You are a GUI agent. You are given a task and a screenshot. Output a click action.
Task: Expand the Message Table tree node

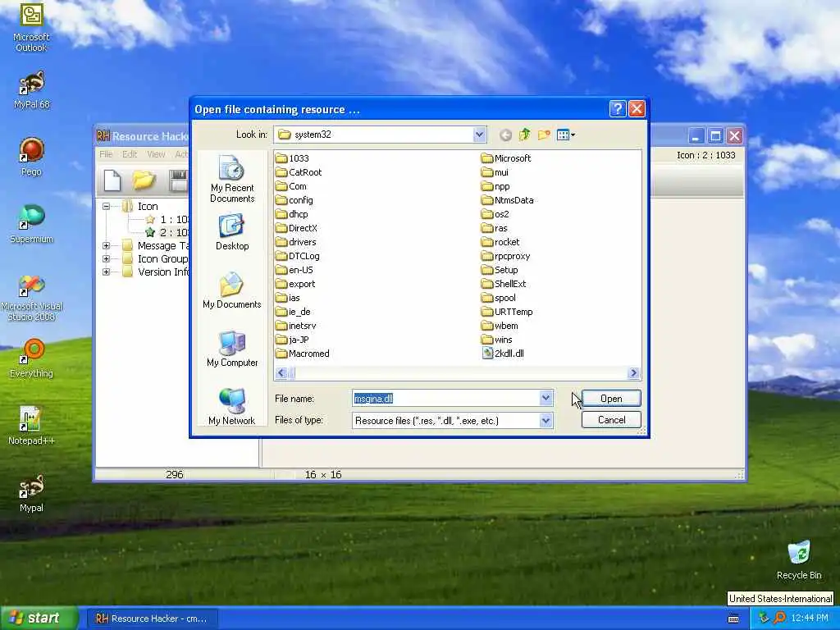coord(106,245)
